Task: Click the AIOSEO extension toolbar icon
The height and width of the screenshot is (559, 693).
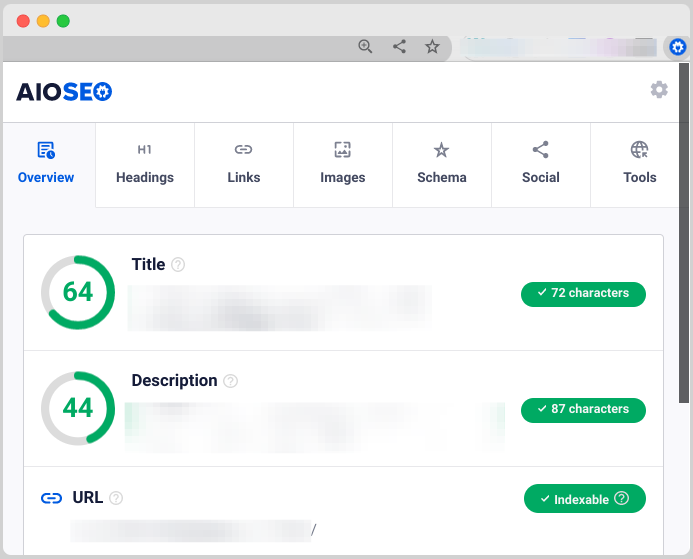Action: 678,46
